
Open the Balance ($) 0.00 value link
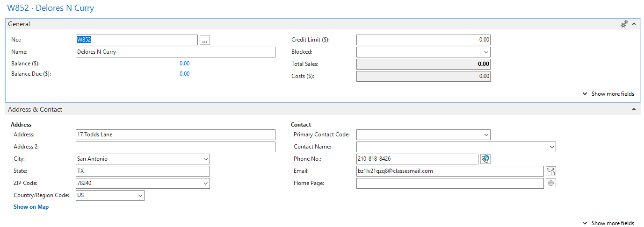[x=184, y=64]
